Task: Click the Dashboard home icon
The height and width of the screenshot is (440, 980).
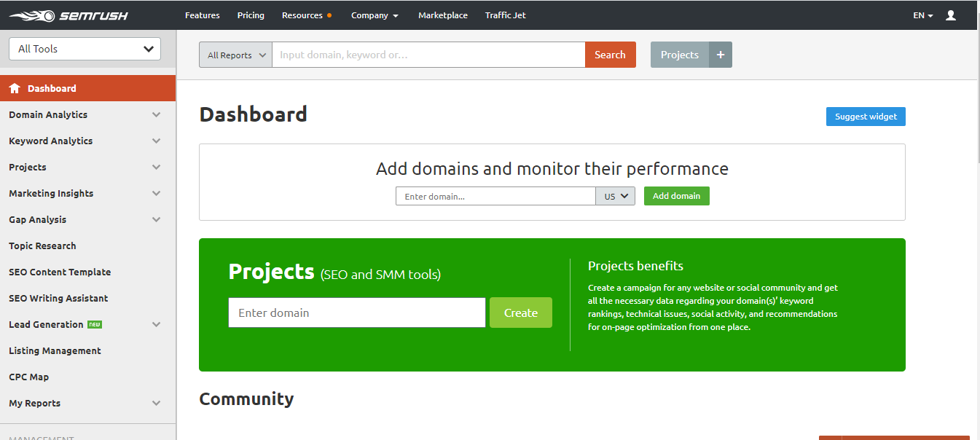Action: pos(15,88)
